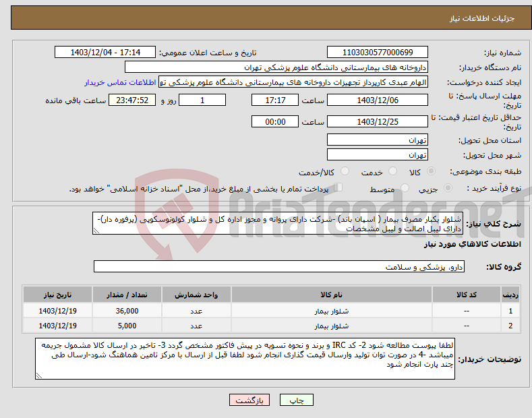The image size is (532, 418).
Task: Click the ردیف column header
Action: [510, 295]
